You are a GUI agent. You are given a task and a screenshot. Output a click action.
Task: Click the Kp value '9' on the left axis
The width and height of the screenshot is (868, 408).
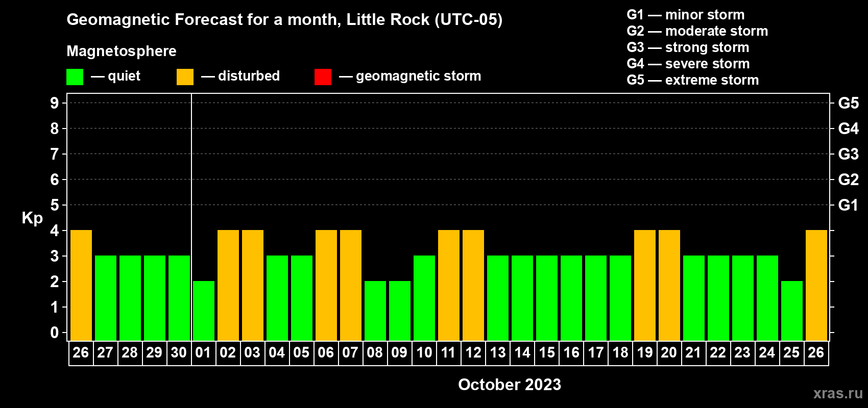pyautogui.click(x=55, y=103)
